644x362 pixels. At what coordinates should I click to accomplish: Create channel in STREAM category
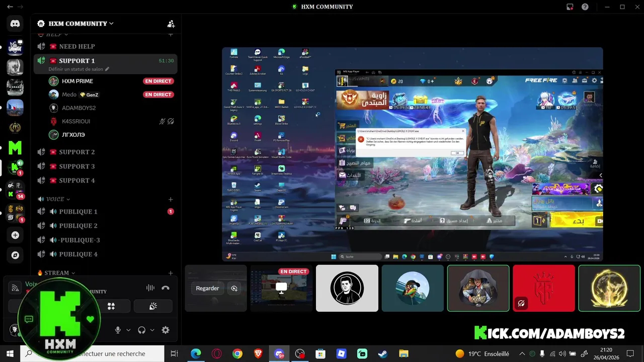coord(171,273)
